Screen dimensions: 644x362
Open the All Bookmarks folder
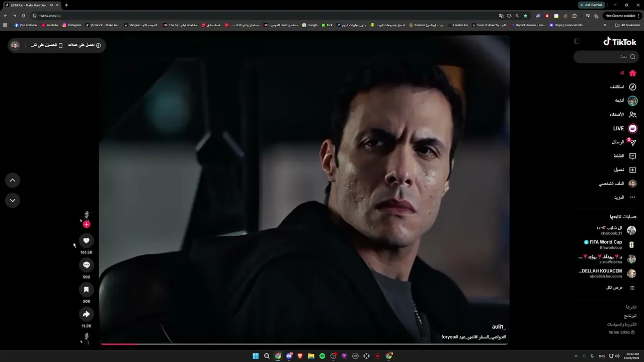point(628,25)
